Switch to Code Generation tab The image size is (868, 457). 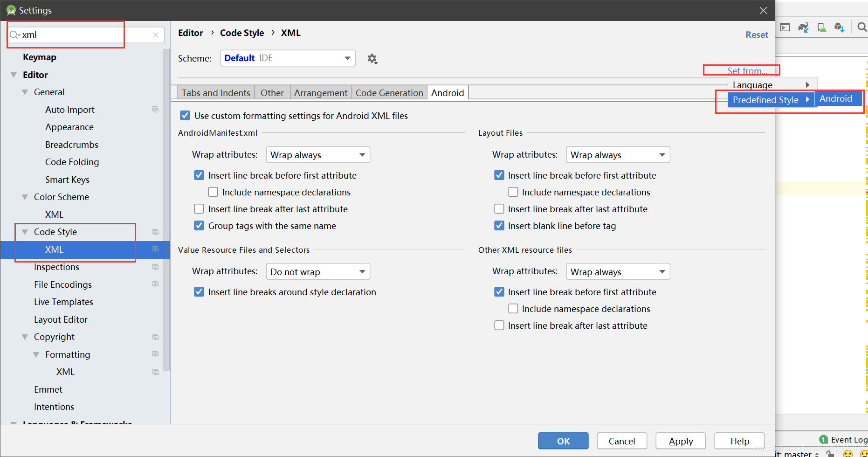pos(389,93)
